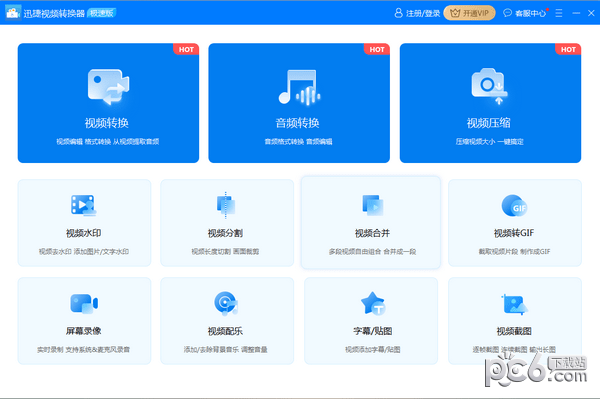
Task: Click the 开通VIP button
Action: pos(469,13)
